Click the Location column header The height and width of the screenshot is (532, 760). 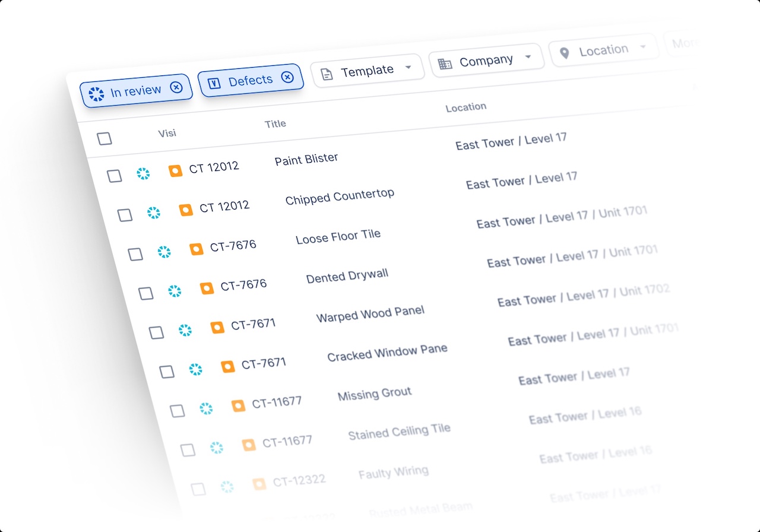[466, 107]
